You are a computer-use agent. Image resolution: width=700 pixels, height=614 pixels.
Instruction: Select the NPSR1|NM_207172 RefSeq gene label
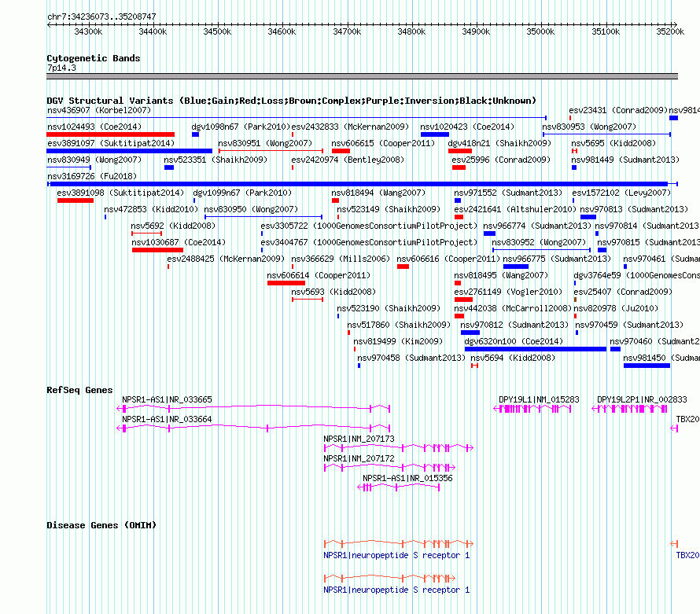pos(359,458)
